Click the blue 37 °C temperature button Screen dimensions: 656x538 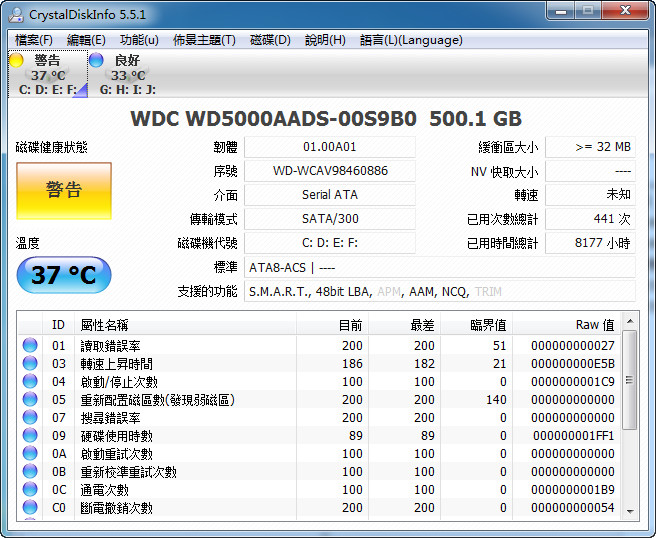tap(64, 275)
